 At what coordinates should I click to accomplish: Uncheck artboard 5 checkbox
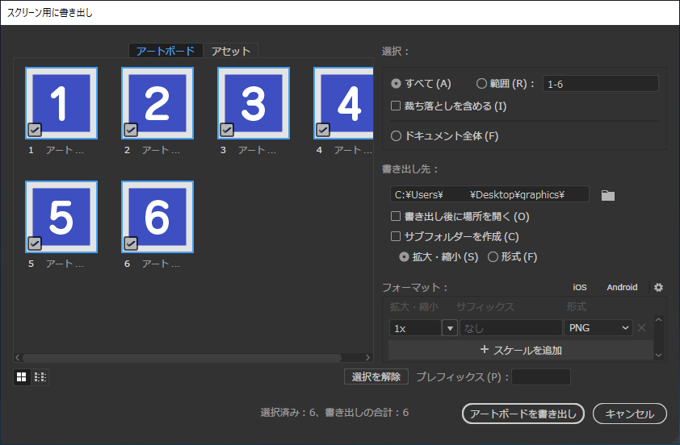(35, 243)
